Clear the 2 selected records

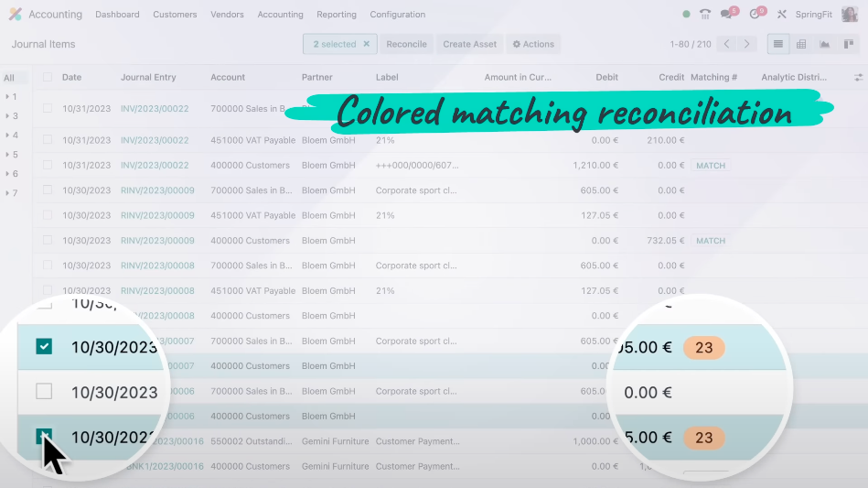(367, 44)
